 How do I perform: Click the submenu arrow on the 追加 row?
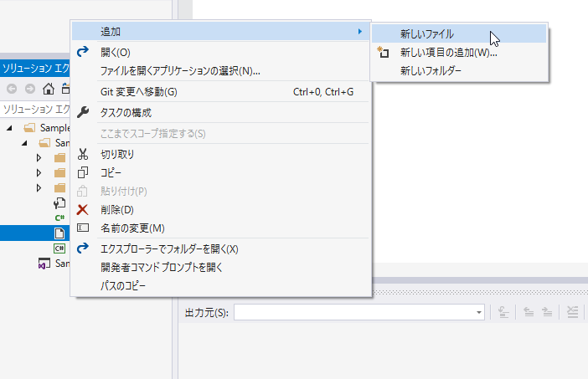coord(359,32)
